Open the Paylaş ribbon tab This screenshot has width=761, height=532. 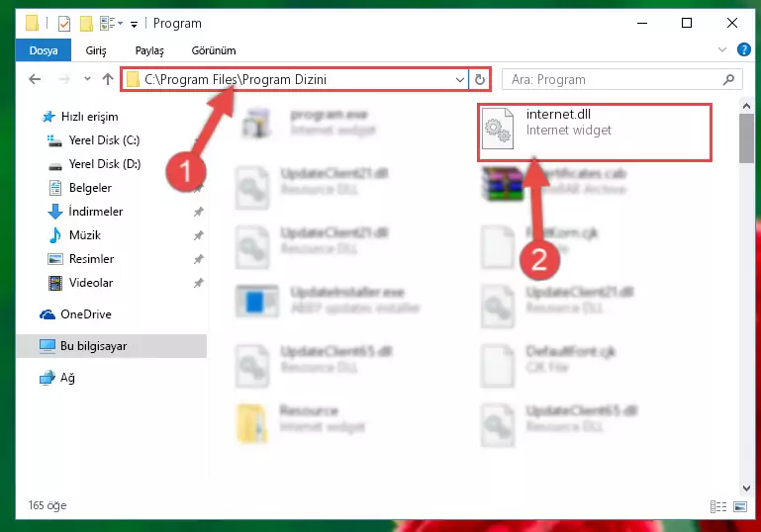tap(149, 50)
